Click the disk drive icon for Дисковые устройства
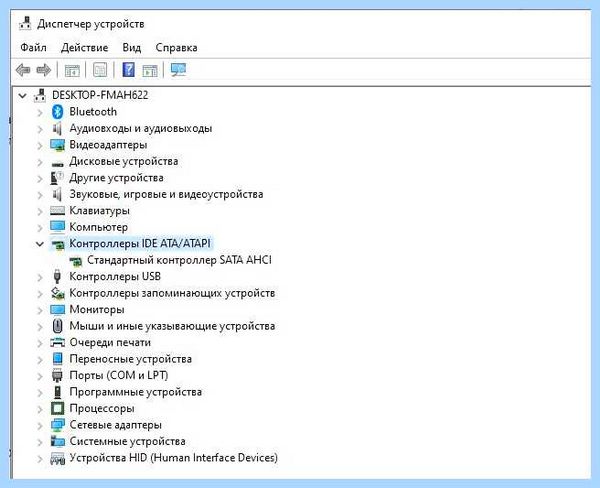Viewport: 600px width, 488px height. tap(57, 164)
